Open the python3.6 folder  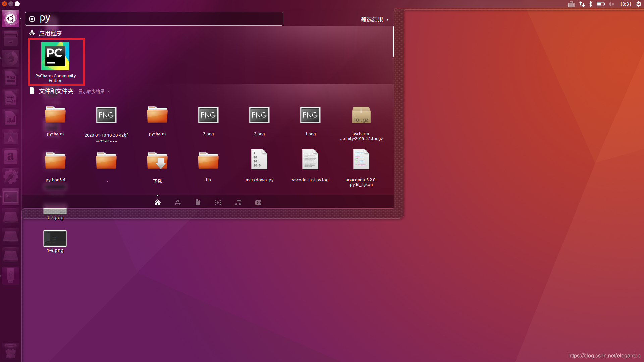pyautogui.click(x=55, y=167)
